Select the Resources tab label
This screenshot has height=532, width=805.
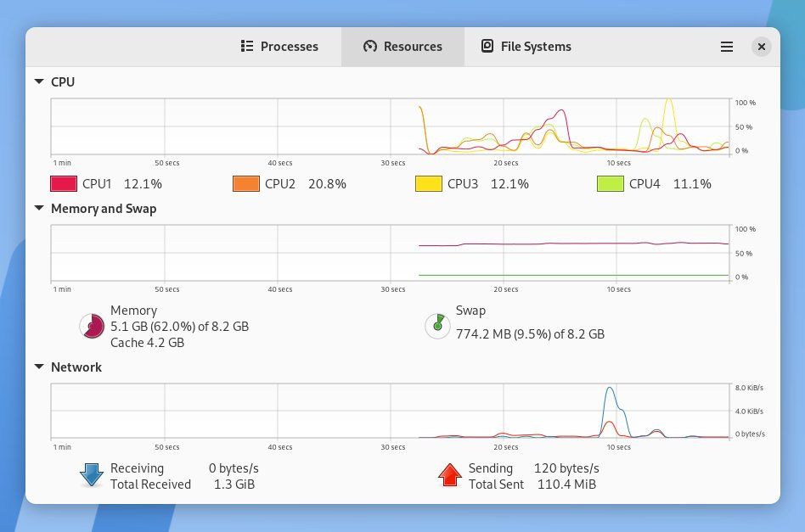coord(412,47)
